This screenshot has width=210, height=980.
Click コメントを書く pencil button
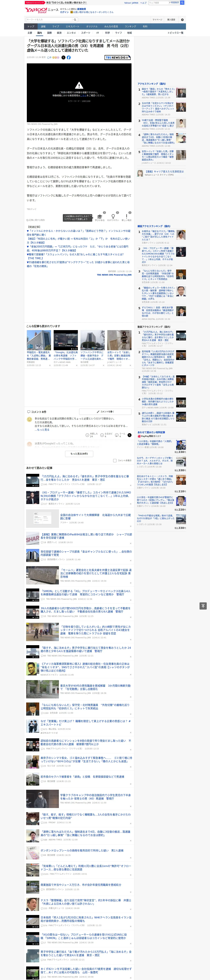pyautogui.click(x=105, y=412)
